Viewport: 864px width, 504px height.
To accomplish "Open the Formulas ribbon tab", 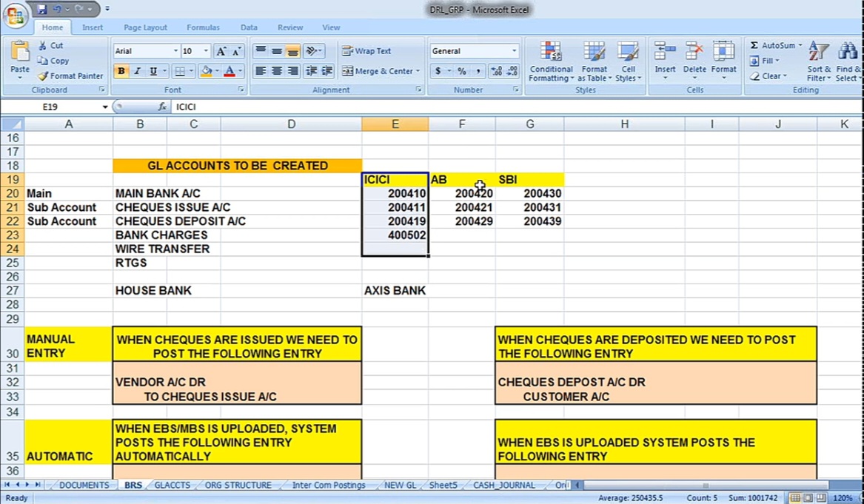I will click(x=203, y=27).
